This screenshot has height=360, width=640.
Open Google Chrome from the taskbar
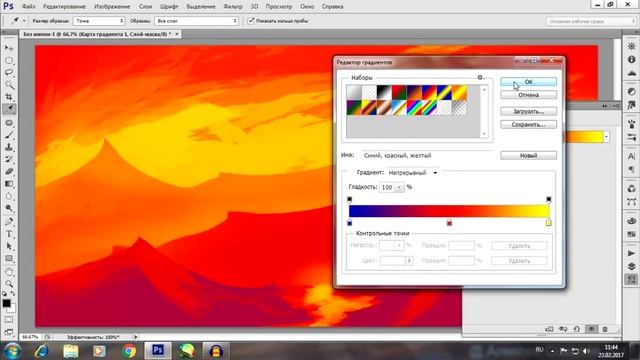point(129,351)
